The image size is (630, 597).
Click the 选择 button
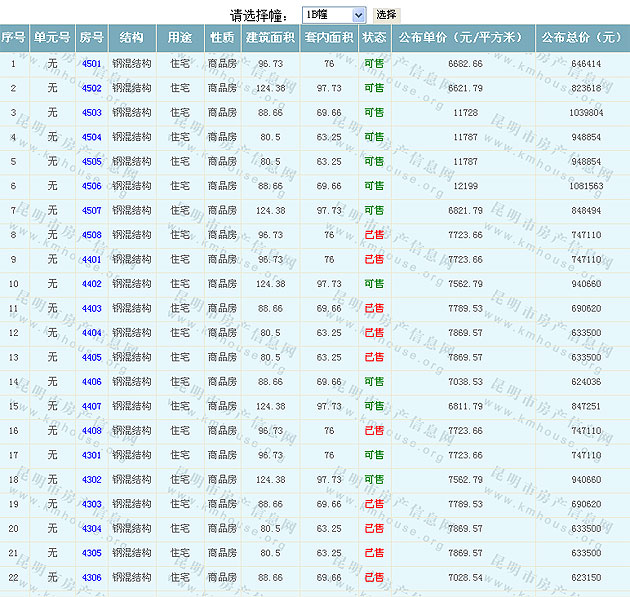386,15
